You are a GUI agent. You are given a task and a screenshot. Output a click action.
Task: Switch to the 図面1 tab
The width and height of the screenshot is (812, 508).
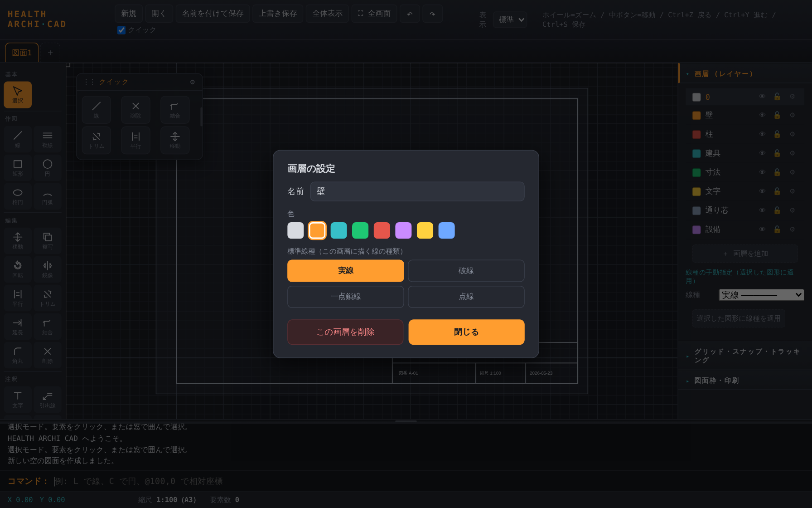(22, 53)
